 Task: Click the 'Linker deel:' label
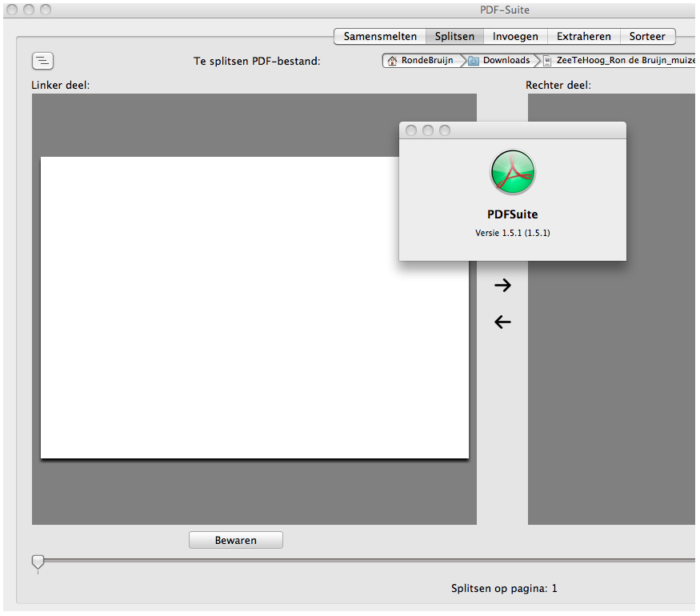(x=60, y=85)
